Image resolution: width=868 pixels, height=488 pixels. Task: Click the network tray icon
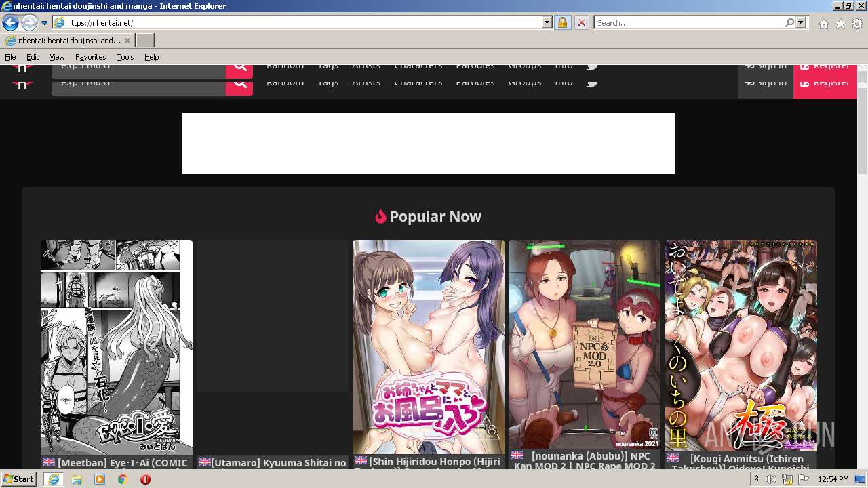click(787, 479)
